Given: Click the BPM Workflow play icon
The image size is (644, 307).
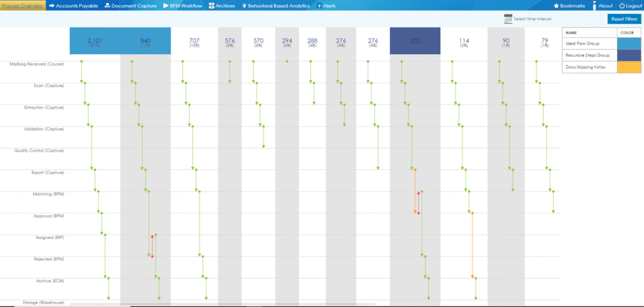Looking at the screenshot, I should tap(166, 6).
